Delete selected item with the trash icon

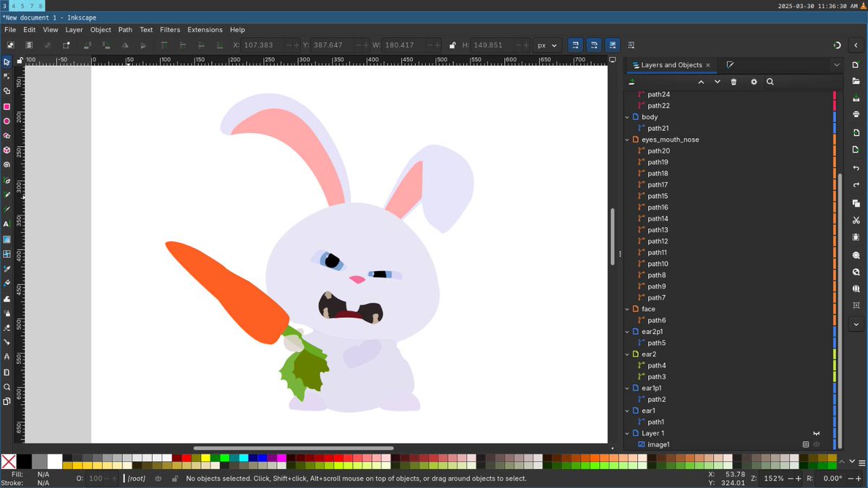tap(734, 82)
